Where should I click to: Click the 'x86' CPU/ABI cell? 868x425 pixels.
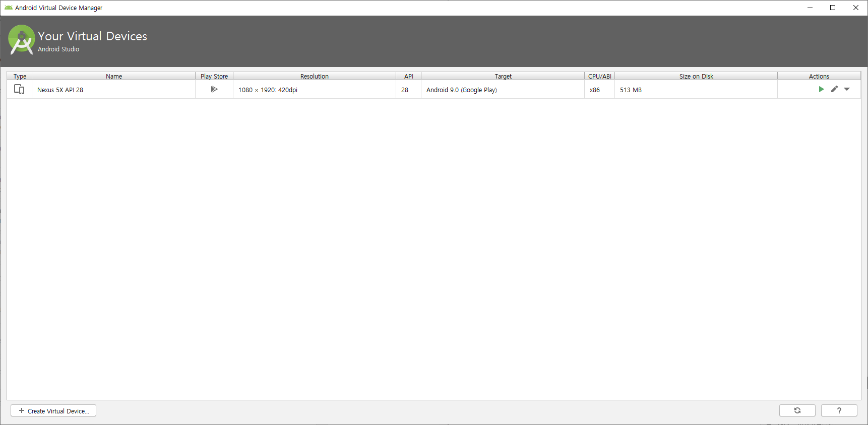click(600, 90)
